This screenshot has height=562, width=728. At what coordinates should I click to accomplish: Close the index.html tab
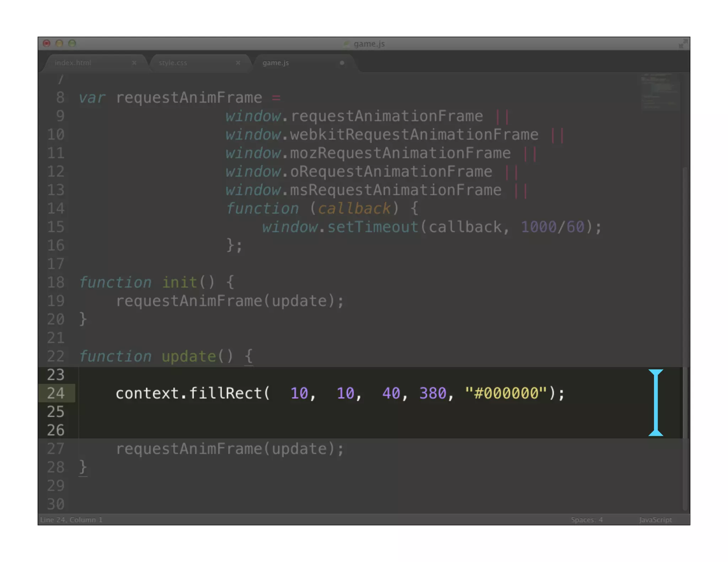click(x=134, y=63)
